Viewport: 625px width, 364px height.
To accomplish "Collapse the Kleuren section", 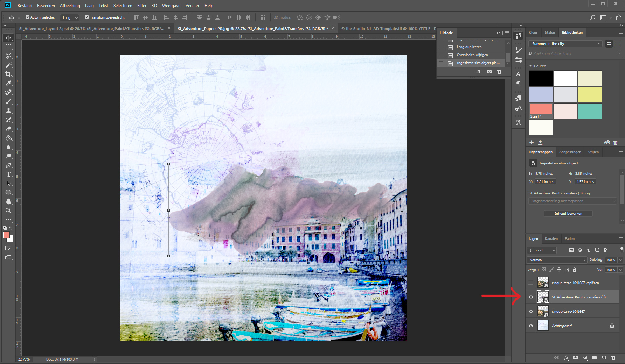I will point(530,66).
